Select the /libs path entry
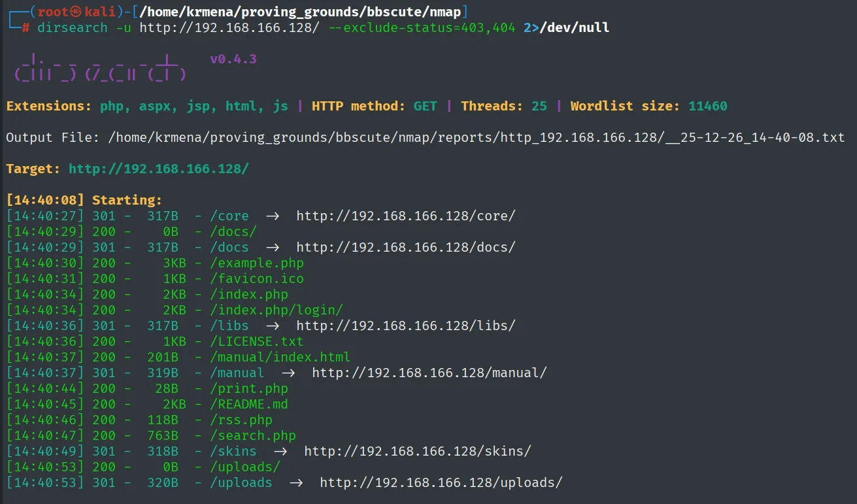The width and height of the screenshot is (857, 504). click(x=229, y=326)
